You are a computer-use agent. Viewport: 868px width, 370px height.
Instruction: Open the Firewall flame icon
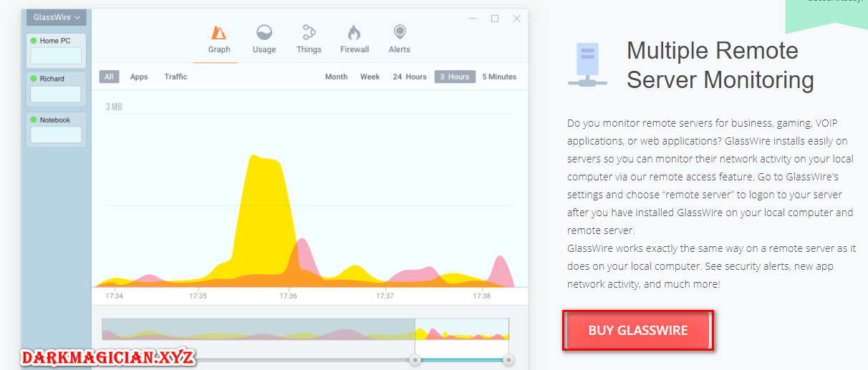[354, 33]
